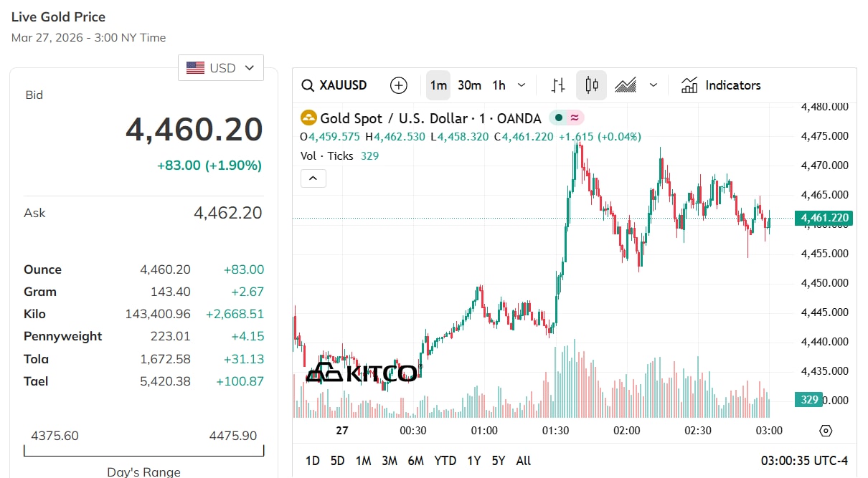The width and height of the screenshot is (868, 478).
Task: Collapse the chart legend arrow
Action: [x=313, y=178]
